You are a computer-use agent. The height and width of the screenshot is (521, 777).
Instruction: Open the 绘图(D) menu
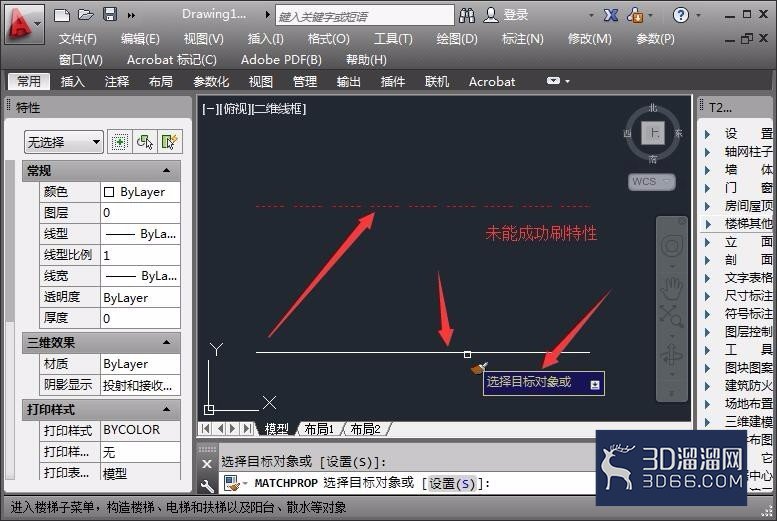point(457,39)
